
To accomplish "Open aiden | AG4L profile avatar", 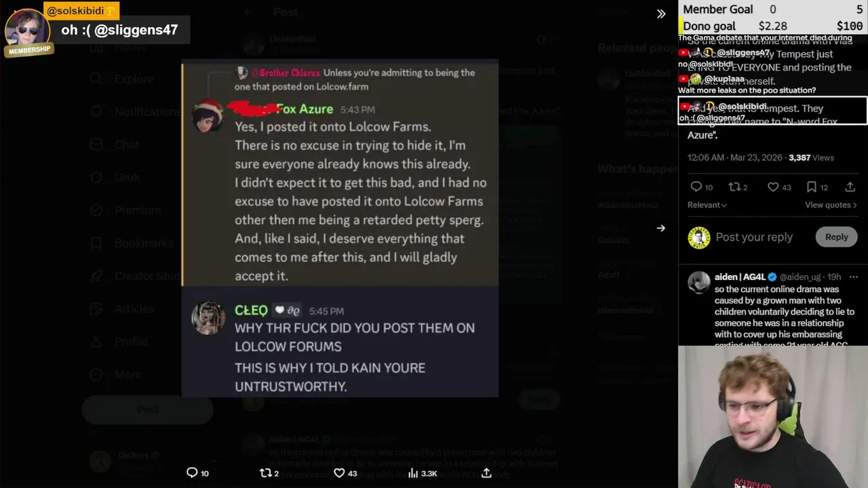I will pyautogui.click(x=698, y=283).
